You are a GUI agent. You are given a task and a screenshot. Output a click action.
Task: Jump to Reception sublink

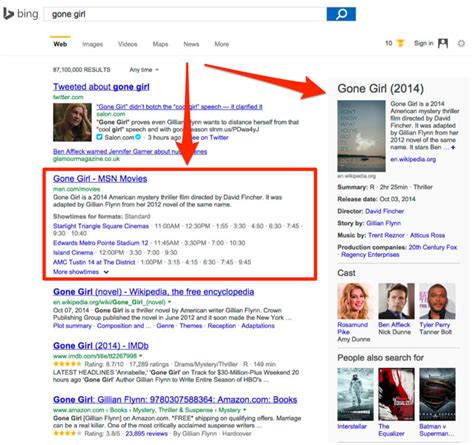(x=222, y=326)
